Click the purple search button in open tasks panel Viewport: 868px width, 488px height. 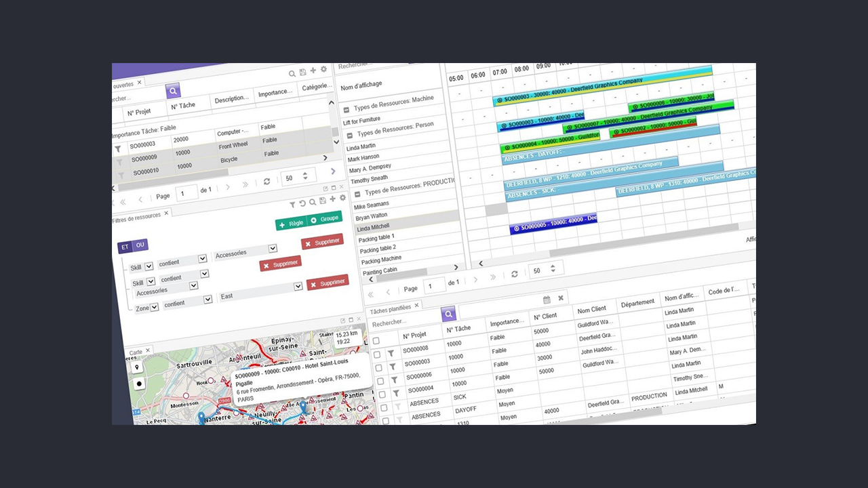coord(173,91)
